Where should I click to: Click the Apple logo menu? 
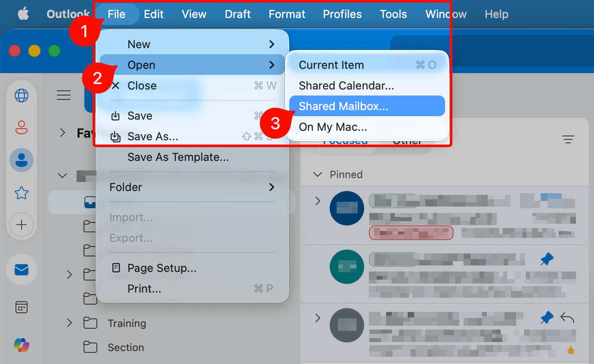23,14
